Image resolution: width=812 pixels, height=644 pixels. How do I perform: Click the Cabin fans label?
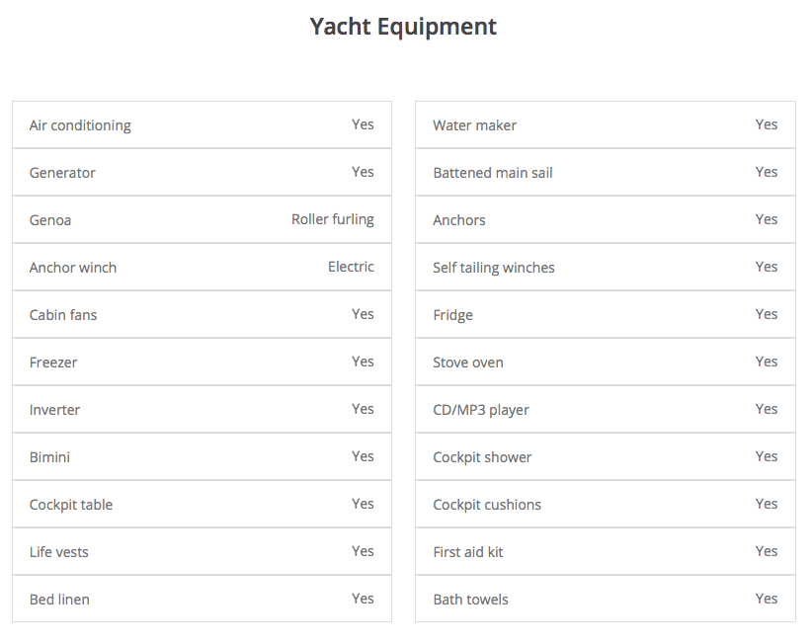(x=63, y=315)
